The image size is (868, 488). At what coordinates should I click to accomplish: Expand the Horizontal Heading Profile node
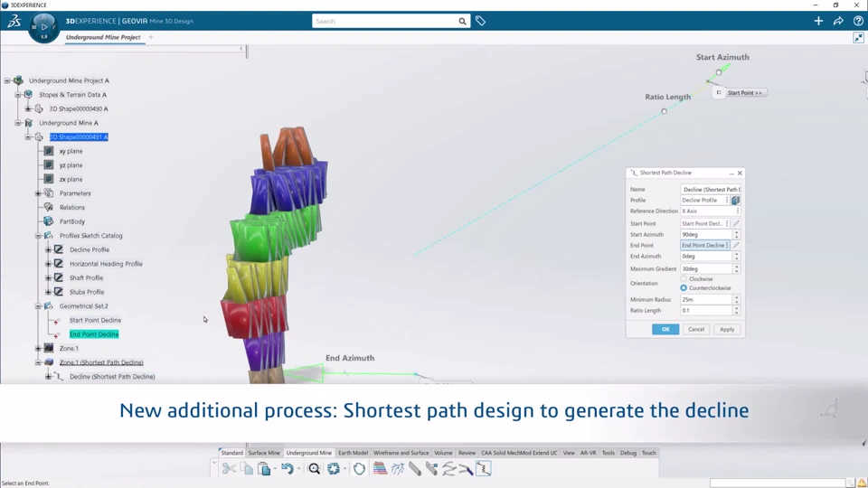48,264
